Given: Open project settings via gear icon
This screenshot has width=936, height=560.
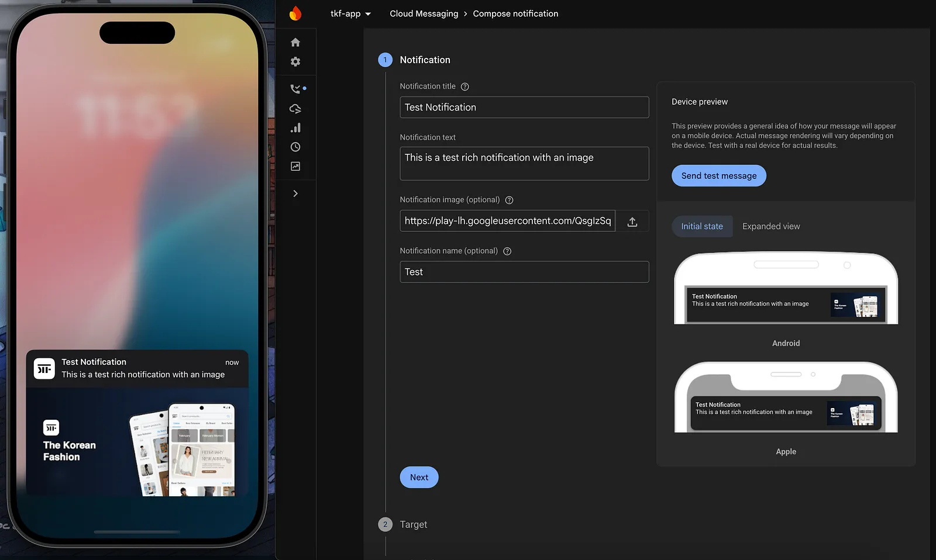Looking at the screenshot, I should pyautogui.click(x=295, y=61).
